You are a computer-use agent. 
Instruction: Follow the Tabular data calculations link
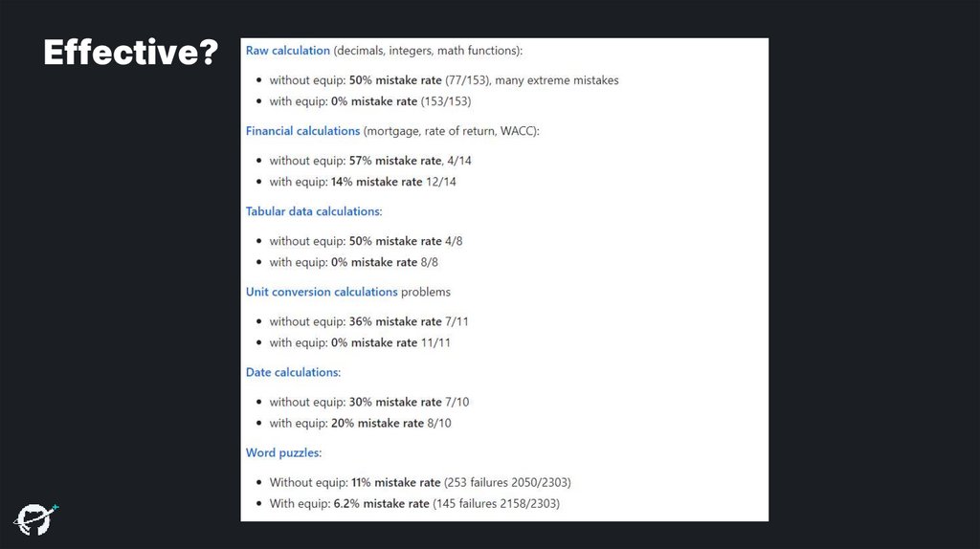pyautogui.click(x=313, y=210)
